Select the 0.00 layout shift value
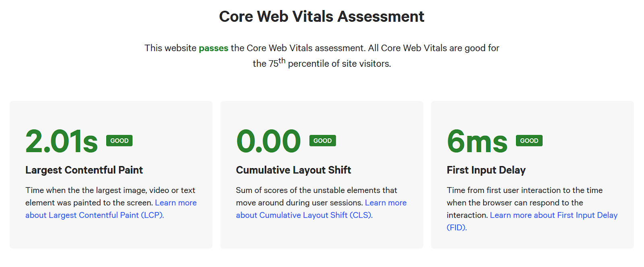Screen dimensions: 644x267 click(268, 142)
